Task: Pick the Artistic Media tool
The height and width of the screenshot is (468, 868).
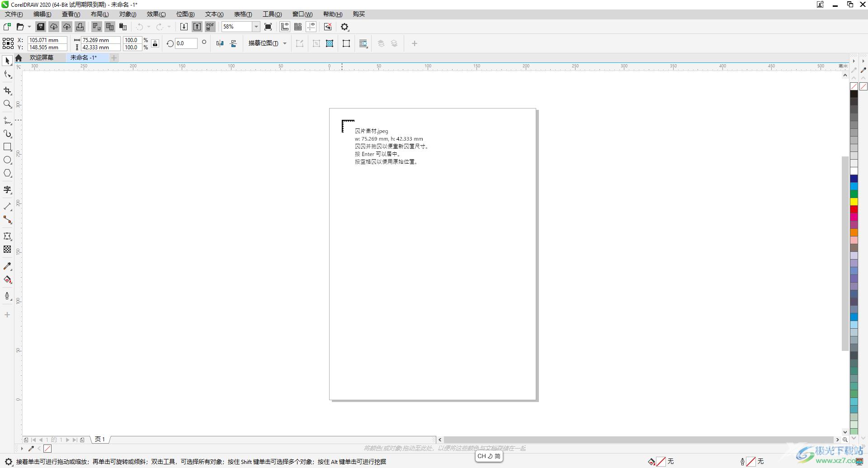Action: [7, 134]
